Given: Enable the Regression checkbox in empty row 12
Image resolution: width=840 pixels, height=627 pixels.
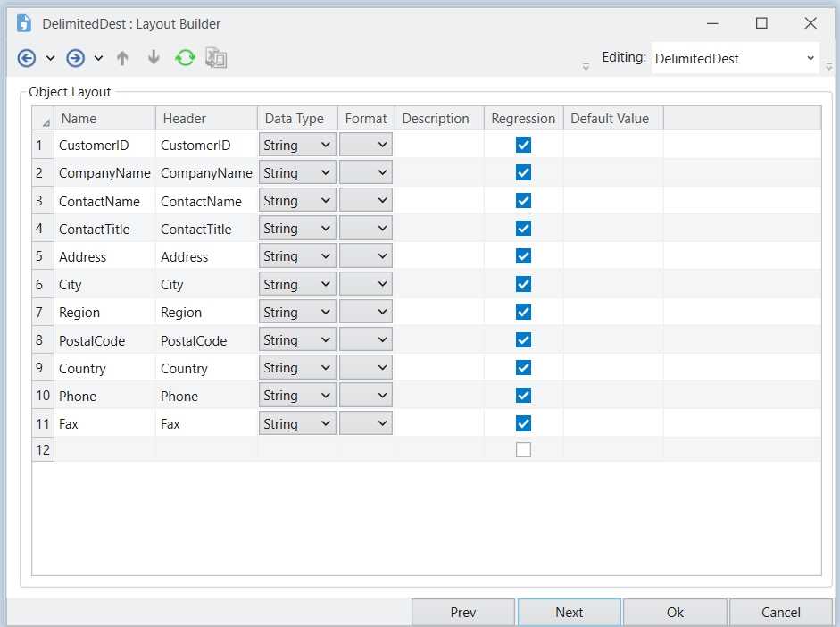Looking at the screenshot, I should pos(523,450).
